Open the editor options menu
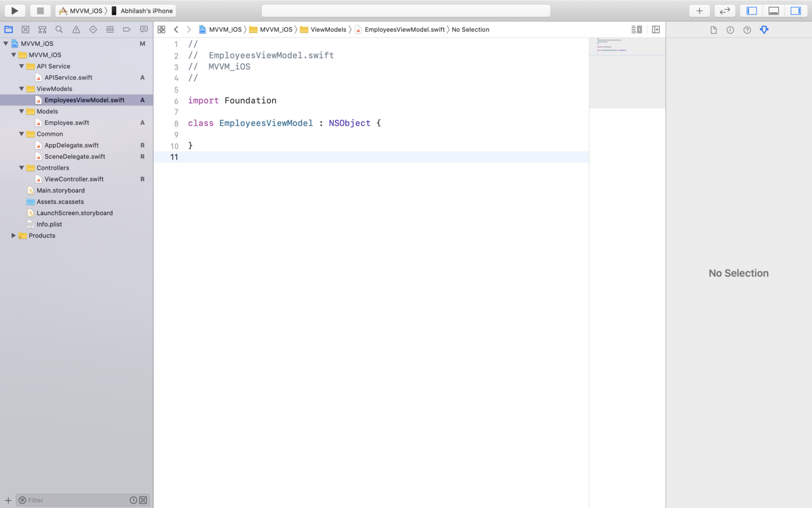Screen dimensions: 812x508 pyautogui.click(x=636, y=29)
